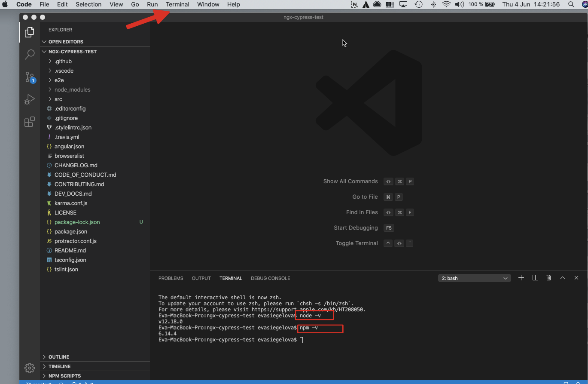Switch to the PROBLEMS tab
Screen dimensions: 588x384
tap(171, 278)
